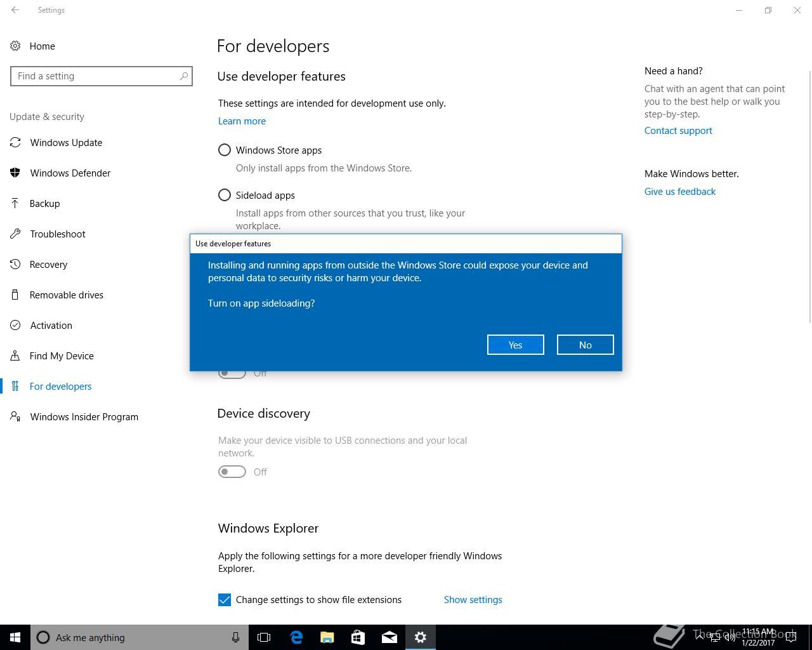The width and height of the screenshot is (812, 650).
Task: Go to Find My Device section
Action: point(62,355)
